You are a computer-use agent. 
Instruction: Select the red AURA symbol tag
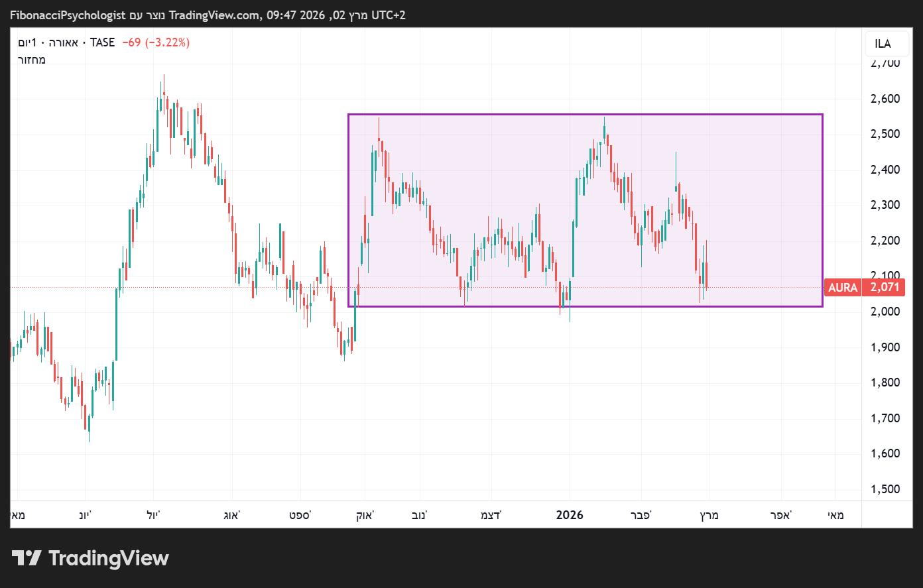click(842, 288)
